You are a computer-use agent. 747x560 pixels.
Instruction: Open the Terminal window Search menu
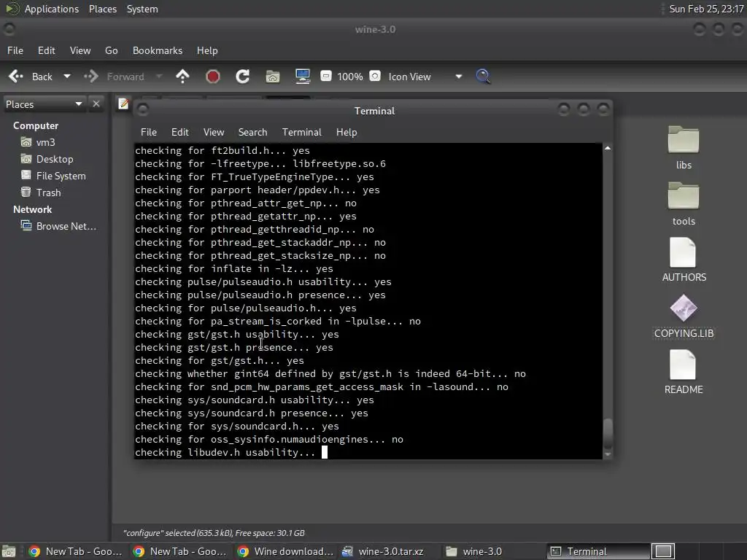[x=252, y=133]
